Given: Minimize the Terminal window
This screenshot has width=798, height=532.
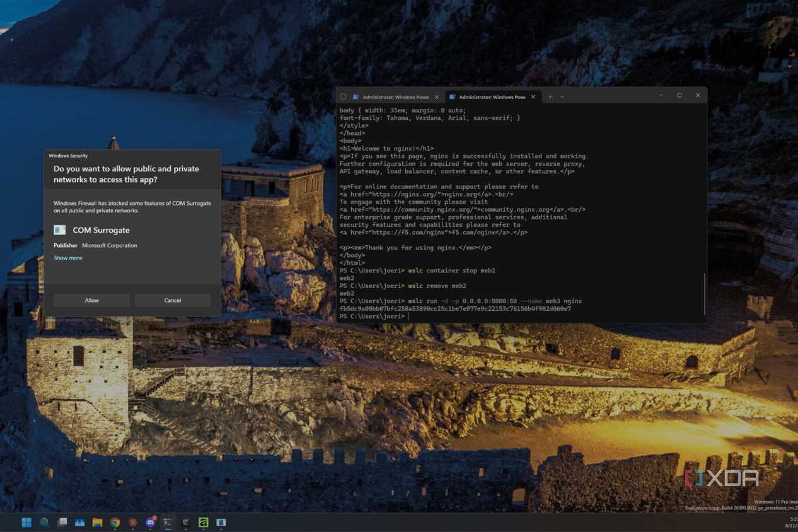Looking at the screenshot, I should coord(661,96).
